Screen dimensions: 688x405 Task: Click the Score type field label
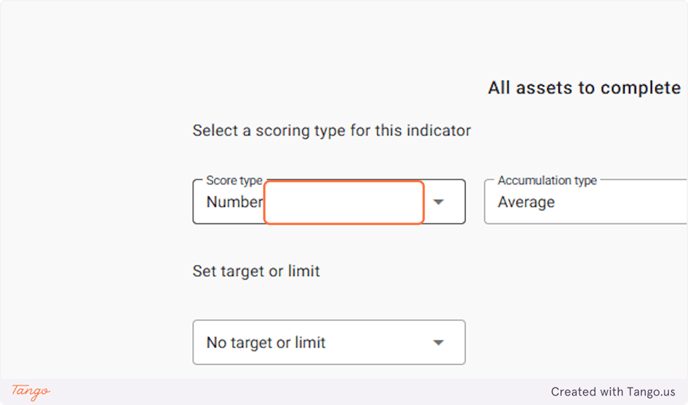pyautogui.click(x=234, y=180)
